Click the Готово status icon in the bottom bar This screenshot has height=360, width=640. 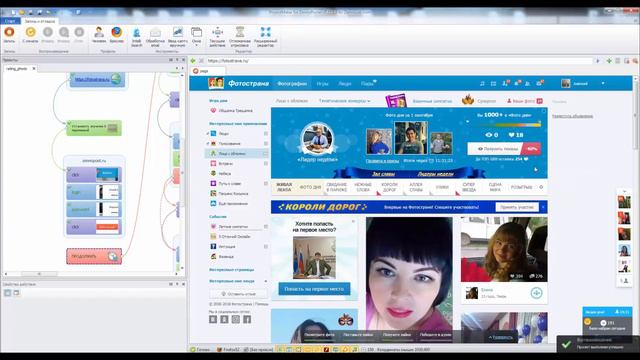[193, 349]
